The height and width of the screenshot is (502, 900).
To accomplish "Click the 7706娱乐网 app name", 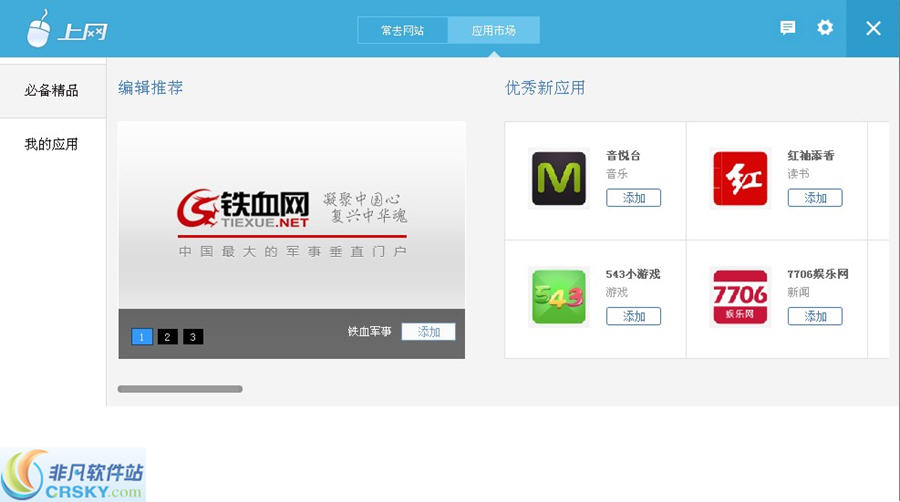I will [817, 274].
